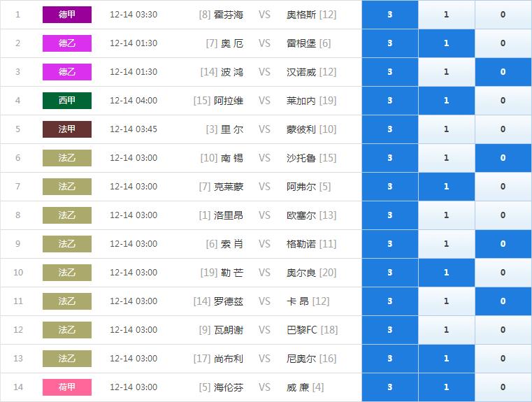Open home team 洛里昂

[229, 215]
